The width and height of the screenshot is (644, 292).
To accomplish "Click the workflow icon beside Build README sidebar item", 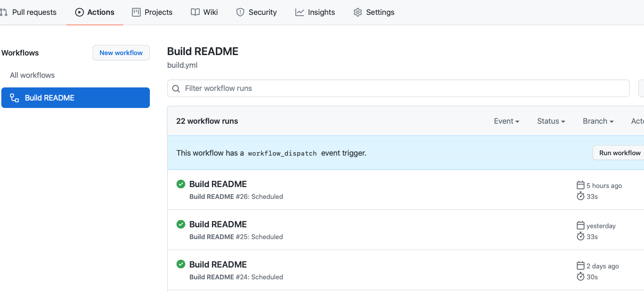I will pos(14,98).
